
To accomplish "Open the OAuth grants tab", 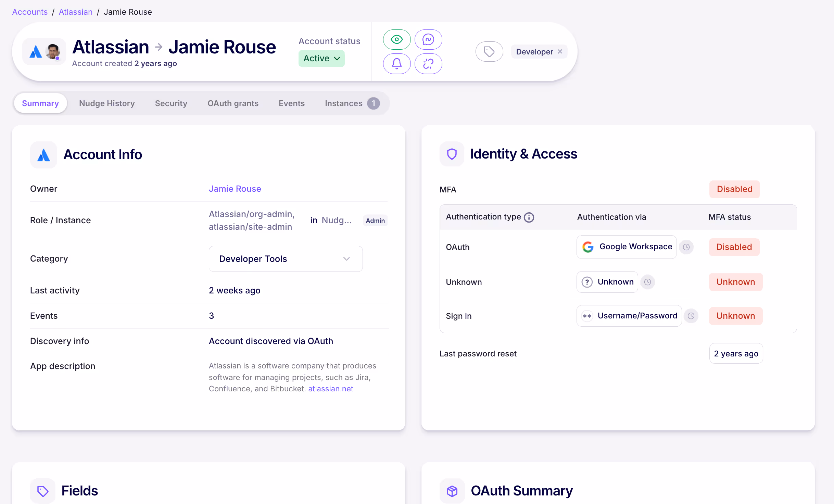I will (x=233, y=103).
